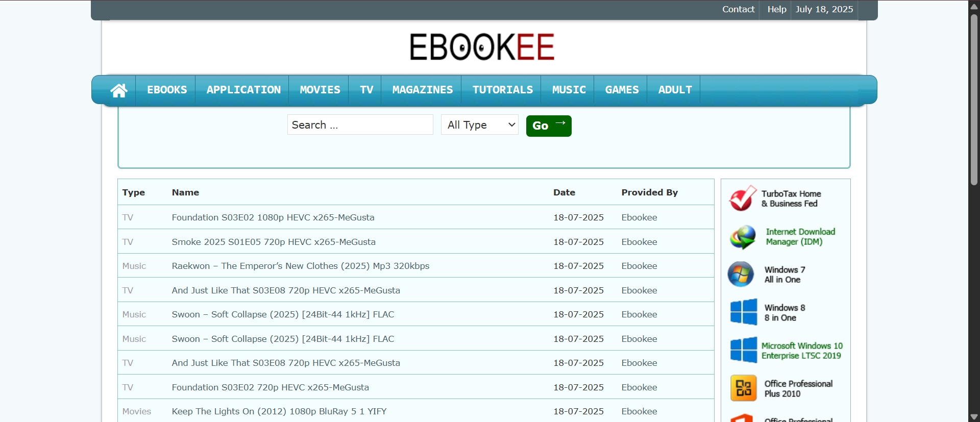Open Windows 8 8 in One link
This screenshot has height=422, width=980.
[785, 312]
